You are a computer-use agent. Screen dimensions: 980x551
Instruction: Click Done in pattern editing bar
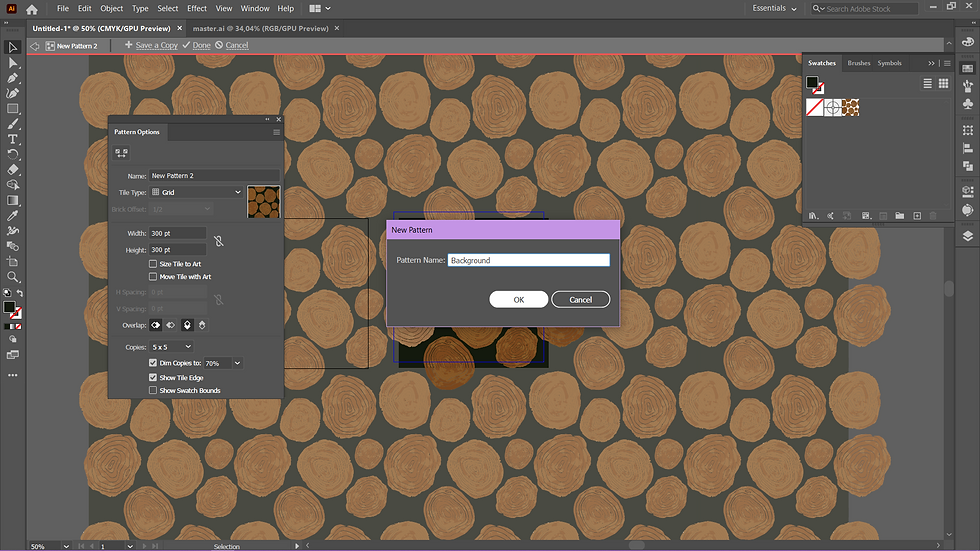click(x=196, y=45)
